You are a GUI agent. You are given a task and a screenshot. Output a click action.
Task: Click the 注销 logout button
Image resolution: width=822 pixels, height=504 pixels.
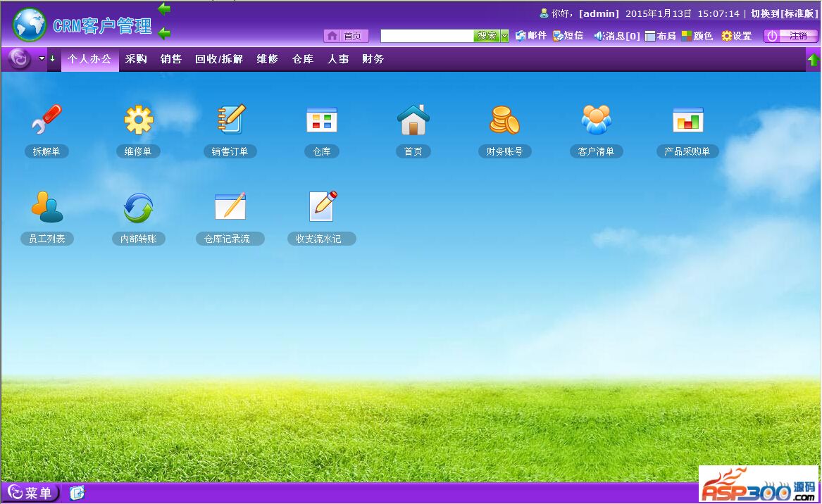pyautogui.click(x=790, y=36)
